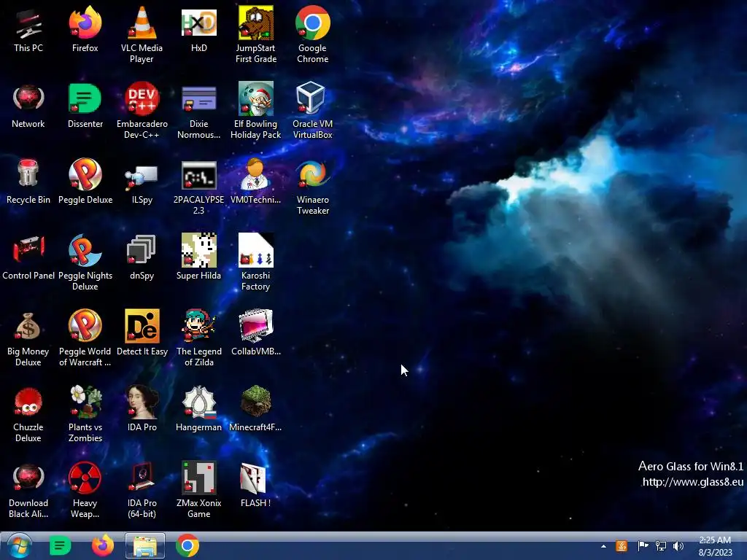The width and height of the screenshot is (747, 560).
Task: Open the This PC desktop icon
Action: [28, 29]
